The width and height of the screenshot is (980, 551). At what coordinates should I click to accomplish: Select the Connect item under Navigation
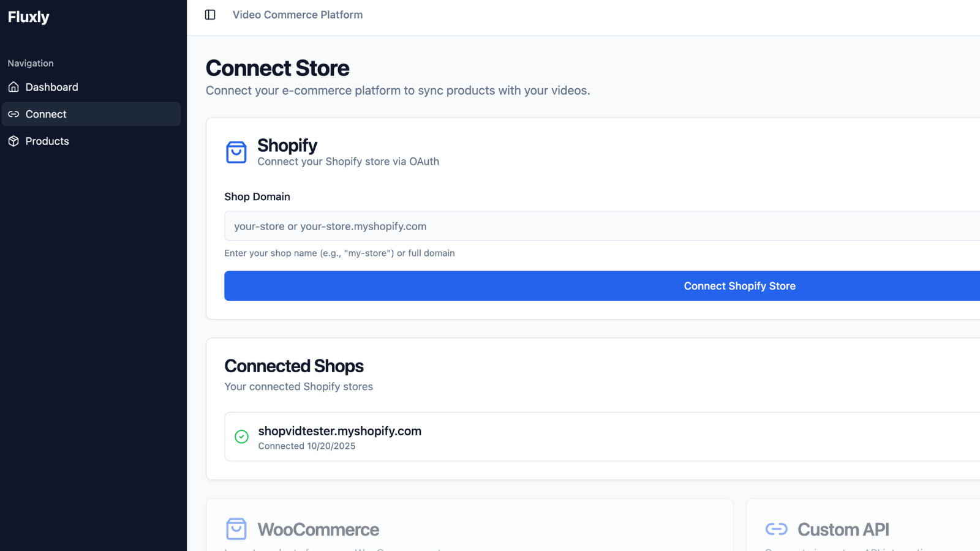point(46,114)
